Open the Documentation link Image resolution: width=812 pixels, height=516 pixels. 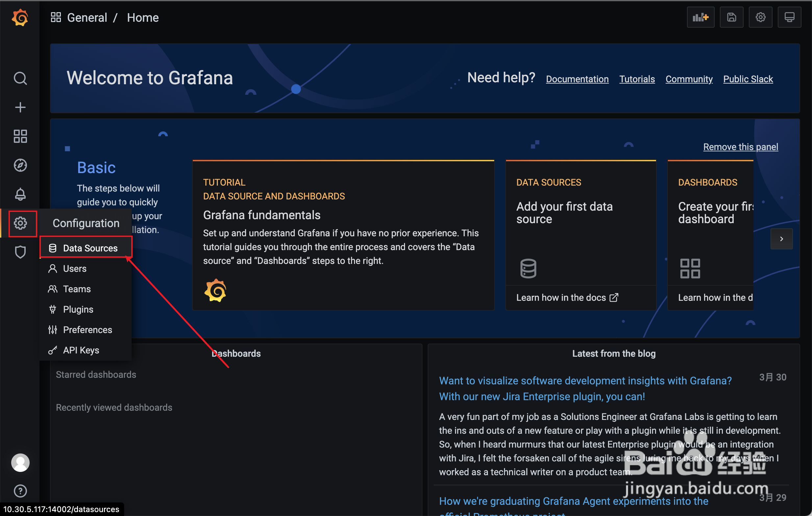[x=577, y=79]
